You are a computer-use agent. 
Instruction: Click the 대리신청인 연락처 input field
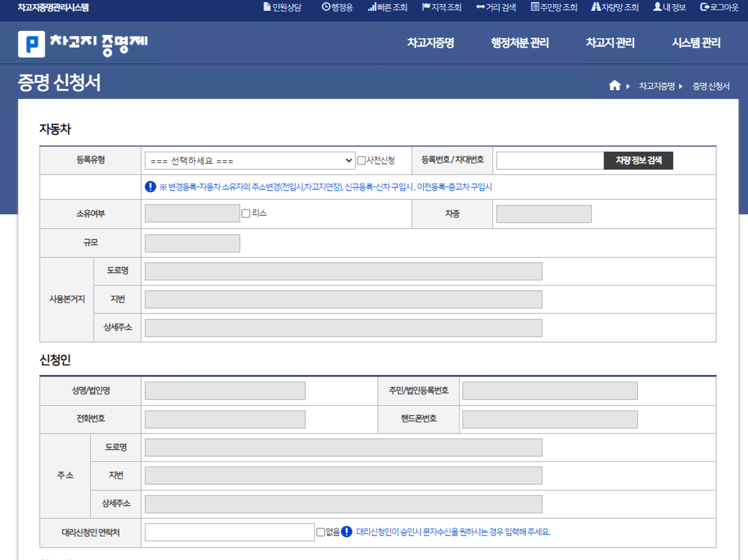[230, 532]
